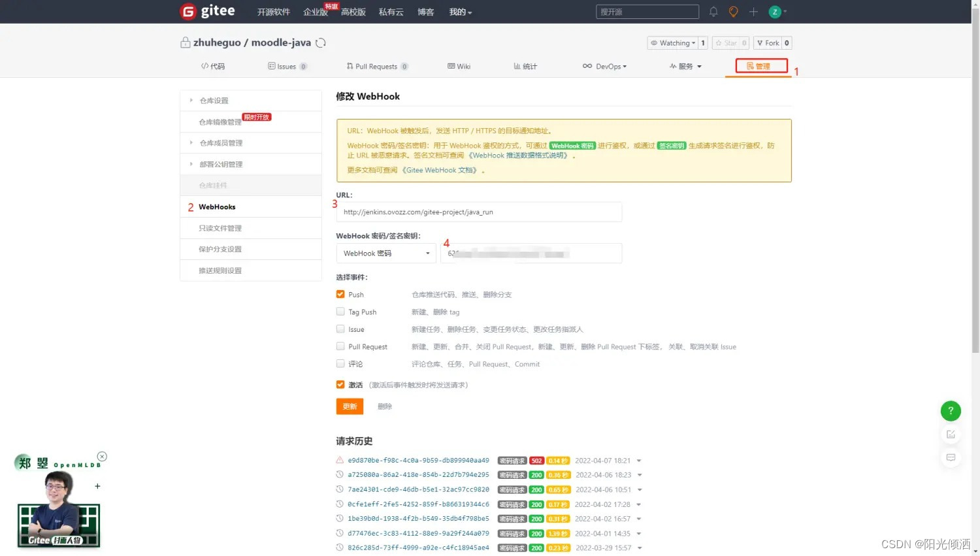Open the WebHook 密码 dropdown
980x556 pixels.
[385, 253]
